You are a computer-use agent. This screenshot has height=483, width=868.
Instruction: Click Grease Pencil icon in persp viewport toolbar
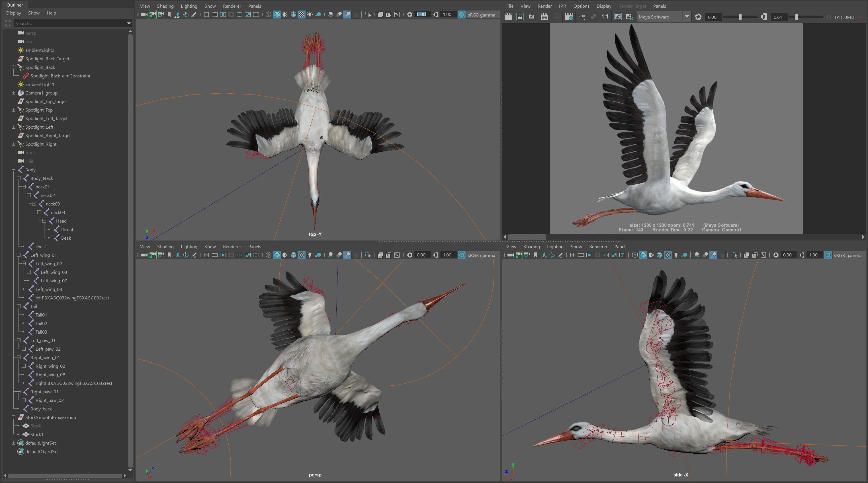(x=194, y=255)
